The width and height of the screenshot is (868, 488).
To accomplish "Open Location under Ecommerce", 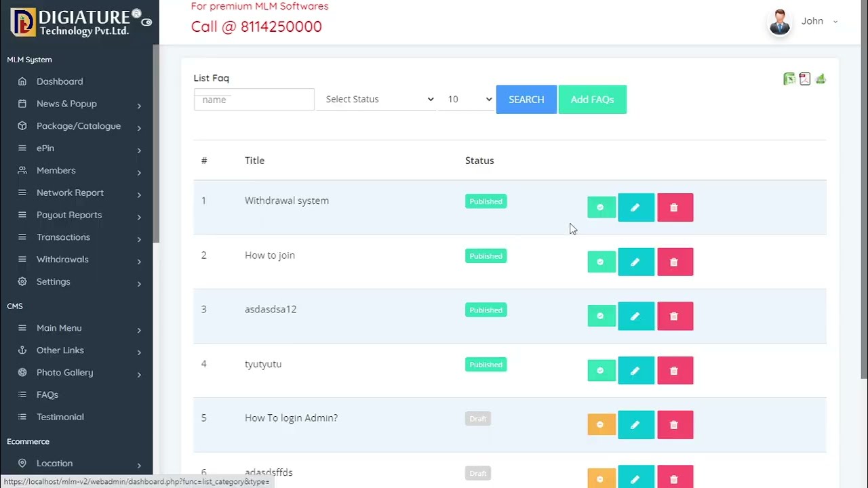I will click(54, 464).
